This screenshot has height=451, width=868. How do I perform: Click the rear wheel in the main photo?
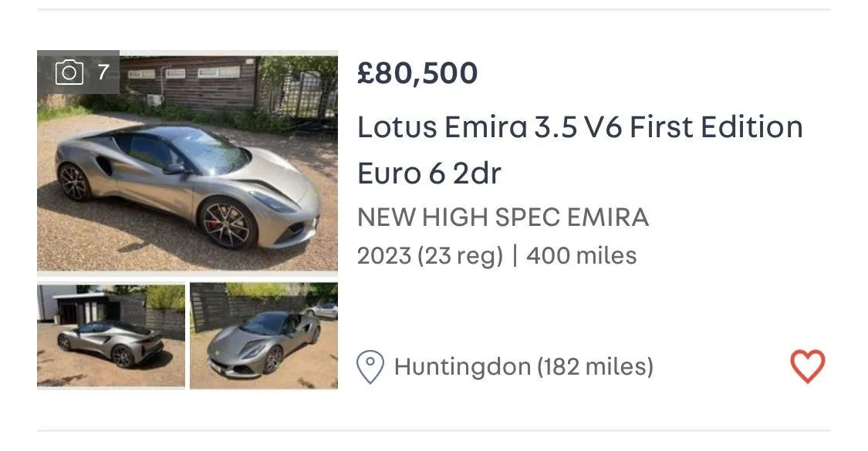74,183
